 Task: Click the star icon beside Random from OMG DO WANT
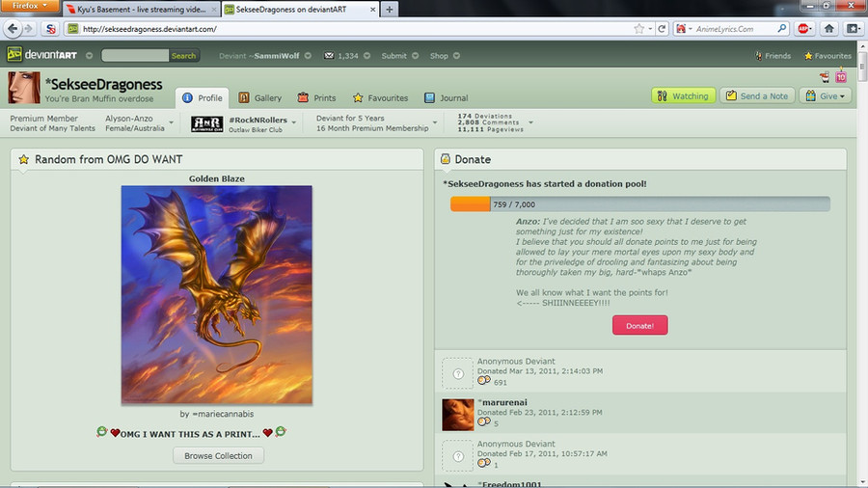pyautogui.click(x=23, y=159)
